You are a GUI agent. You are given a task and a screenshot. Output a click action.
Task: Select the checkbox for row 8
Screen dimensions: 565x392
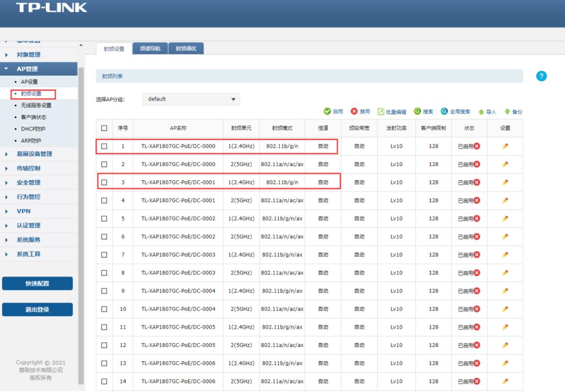(104, 273)
